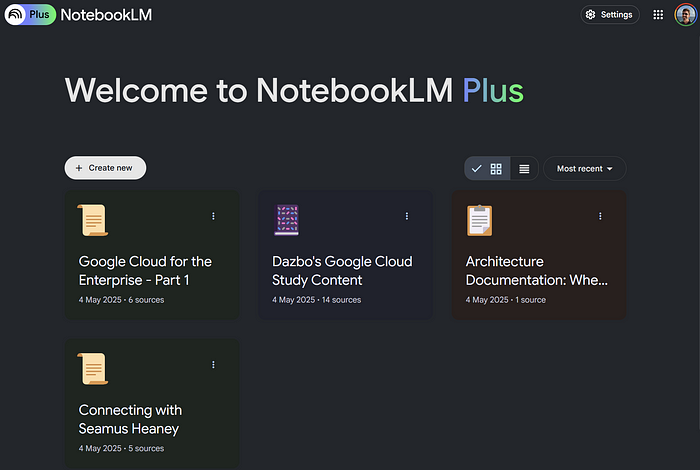This screenshot has height=470, width=700.
Task: Switch to list view
Action: 524,169
